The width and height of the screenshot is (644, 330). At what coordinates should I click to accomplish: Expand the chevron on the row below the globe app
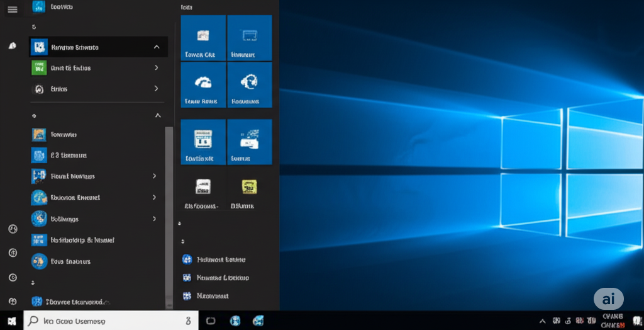[x=155, y=219]
